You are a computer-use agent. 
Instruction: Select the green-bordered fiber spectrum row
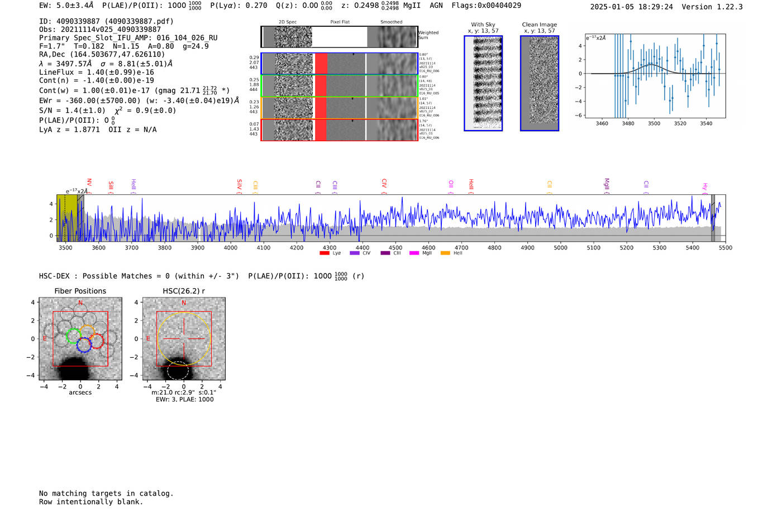(x=340, y=85)
